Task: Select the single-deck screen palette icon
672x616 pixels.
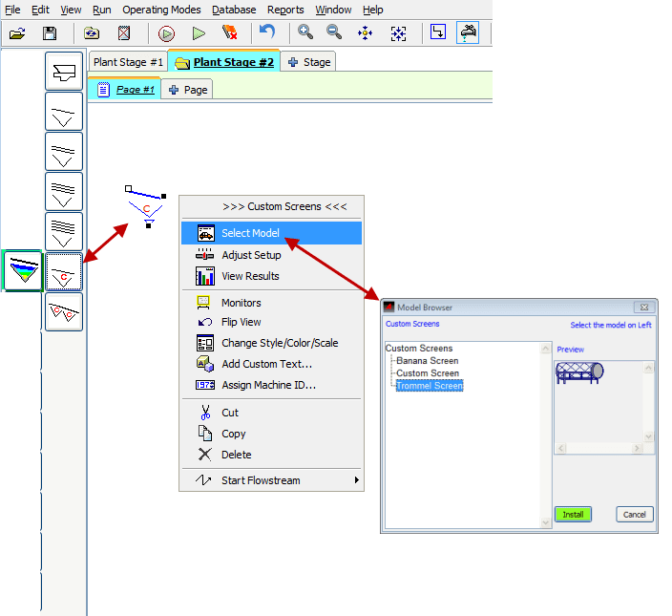Action: click(64, 112)
